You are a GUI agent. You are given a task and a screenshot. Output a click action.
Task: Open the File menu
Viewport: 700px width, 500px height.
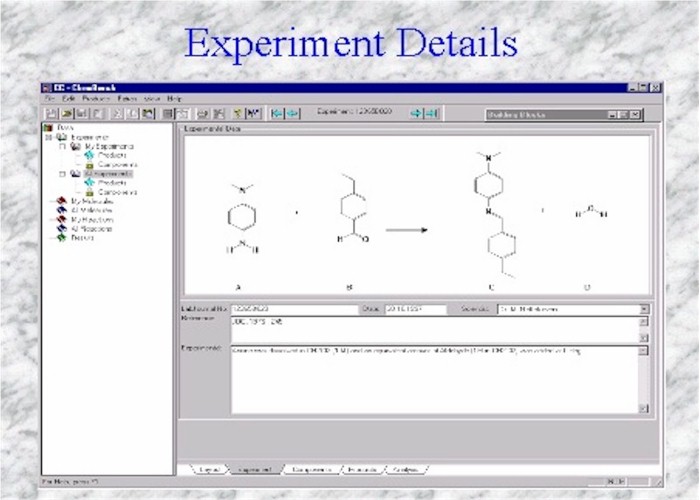50,99
